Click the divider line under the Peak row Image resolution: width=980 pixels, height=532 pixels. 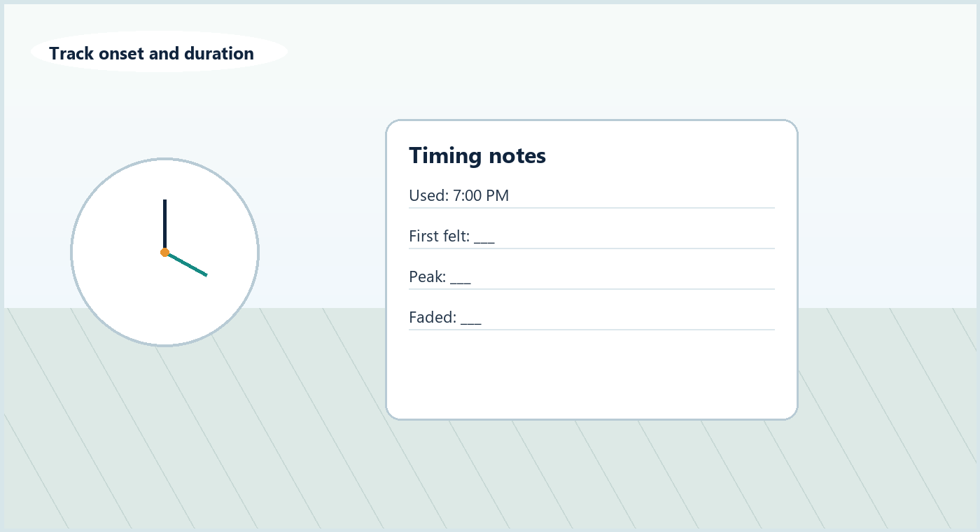coord(591,289)
